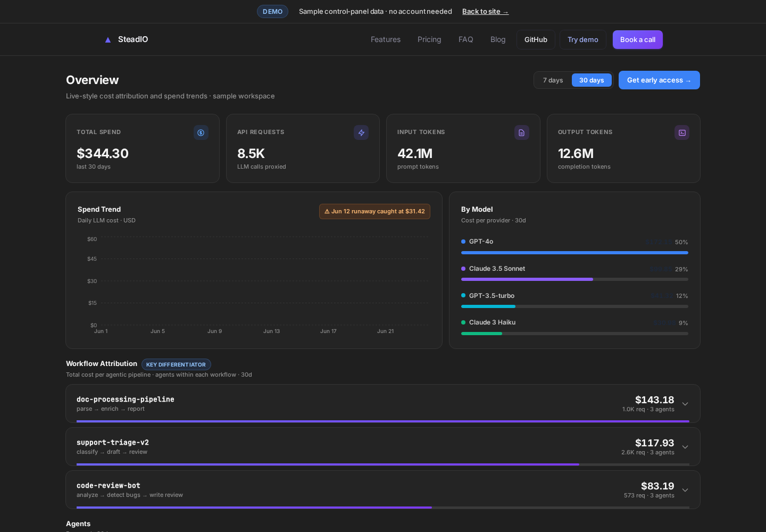This screenshot has height=532, width=766.
Task: Open the Features nav item
Action: pyautogui.click(x=386, y=39)
